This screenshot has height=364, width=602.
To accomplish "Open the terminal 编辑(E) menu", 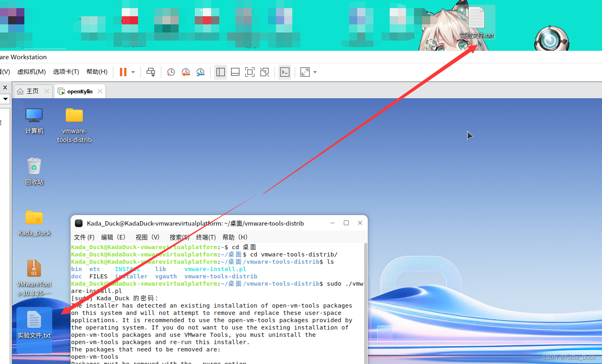I will point(113,237).
